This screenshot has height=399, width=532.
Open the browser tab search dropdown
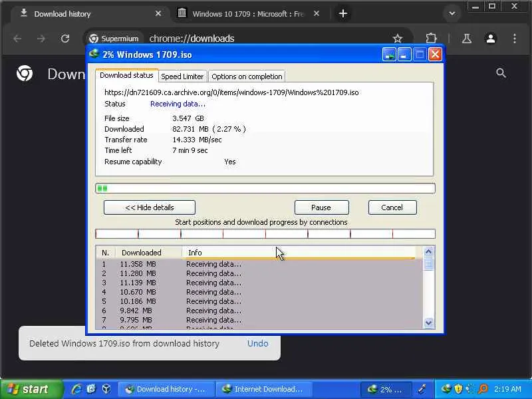pos(452,13)
